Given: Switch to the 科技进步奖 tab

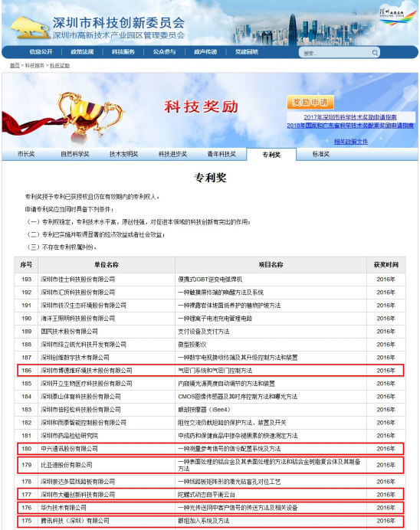Looking at the screenshot, I should tap(172, 154).
